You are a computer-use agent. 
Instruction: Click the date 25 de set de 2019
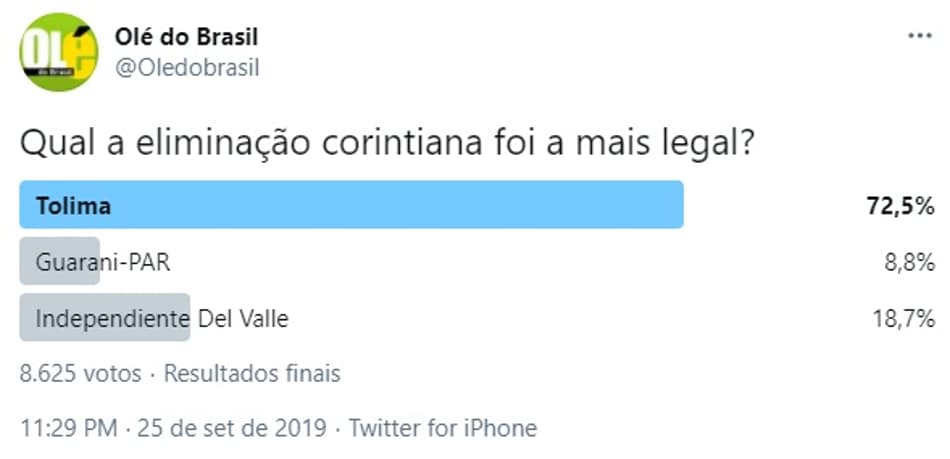point(232,428)
